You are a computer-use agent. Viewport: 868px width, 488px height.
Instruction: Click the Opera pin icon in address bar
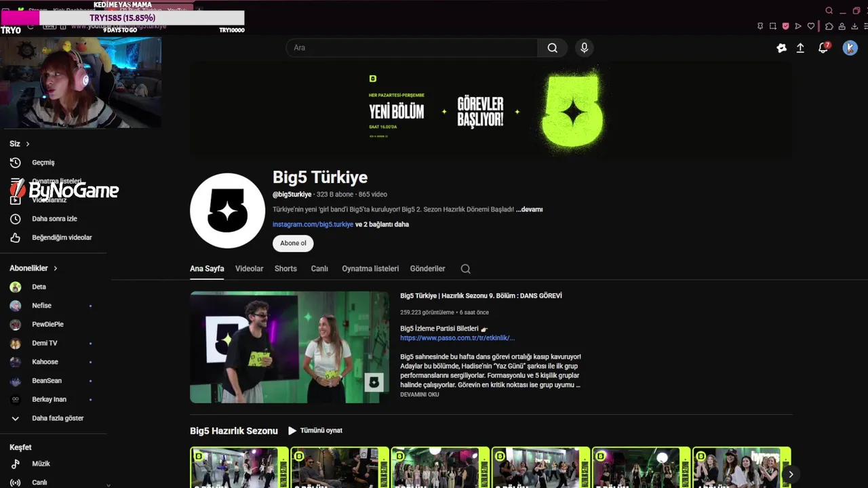pyautogui.click(x=760, y=26)
